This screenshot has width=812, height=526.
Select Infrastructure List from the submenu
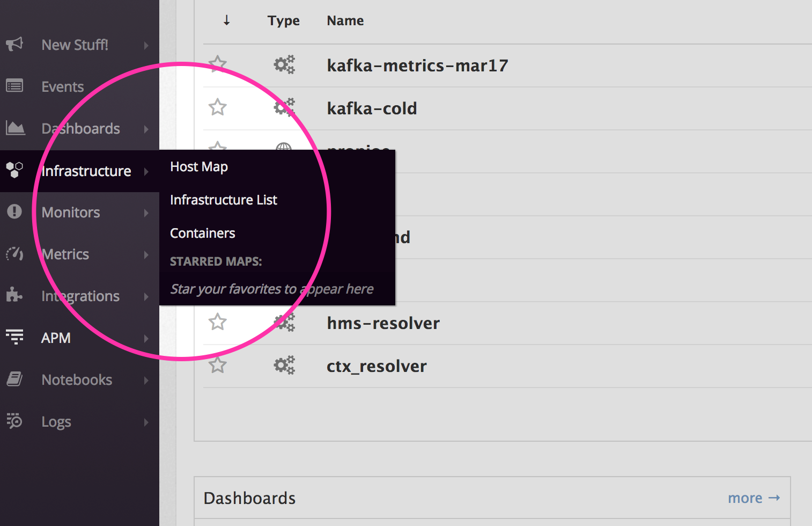click(x=223, y=200)
